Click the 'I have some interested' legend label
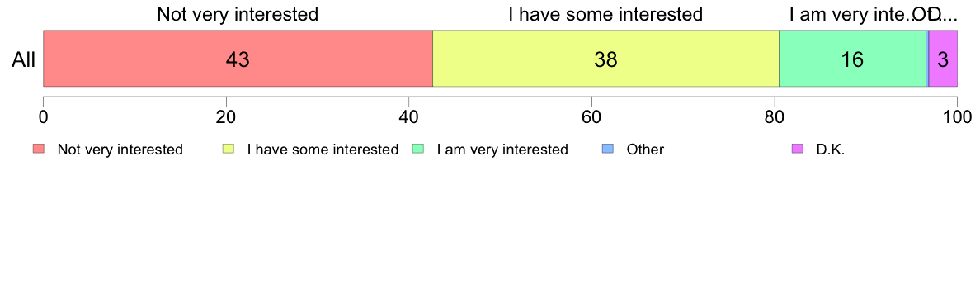The height and width of the screenshot is (304, 980). pos(323,150)
